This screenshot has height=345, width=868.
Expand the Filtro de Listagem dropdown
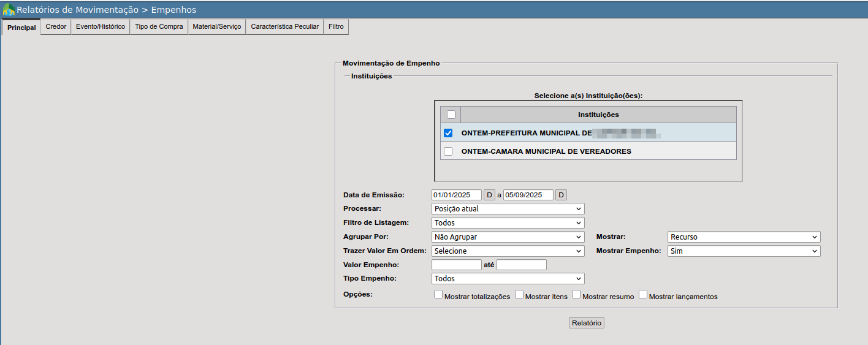tap(508, 223)
